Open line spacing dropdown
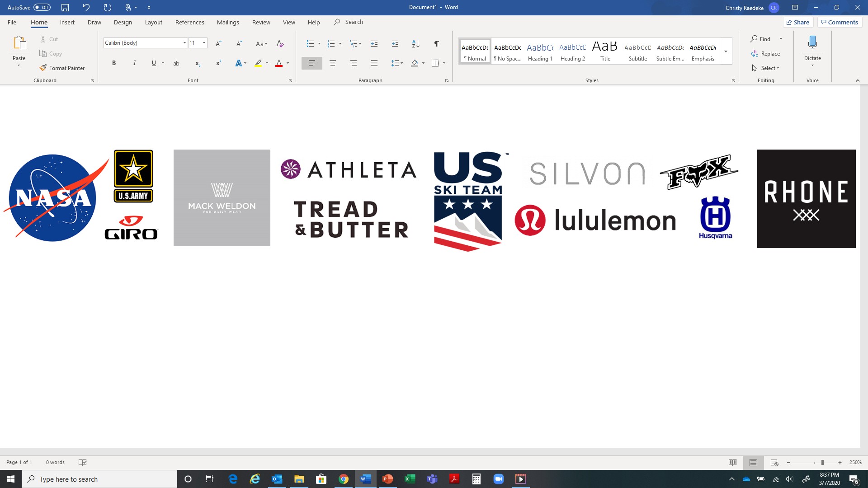This screenshot has width=868, height=488. [397, 63]
